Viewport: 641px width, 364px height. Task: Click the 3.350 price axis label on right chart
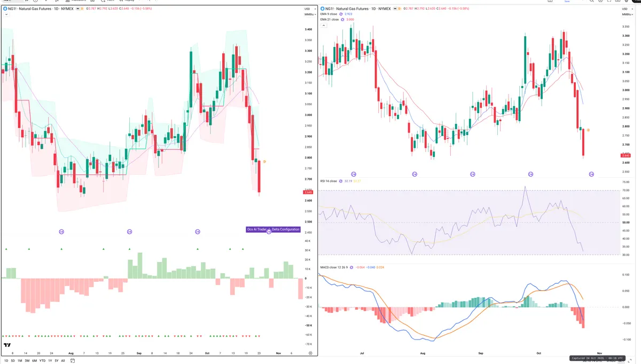point(626,26)
